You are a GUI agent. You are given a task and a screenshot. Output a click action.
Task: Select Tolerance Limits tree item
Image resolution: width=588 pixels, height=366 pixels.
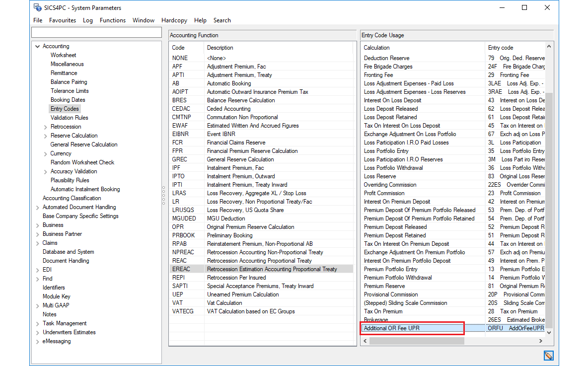tap(70, 91)
